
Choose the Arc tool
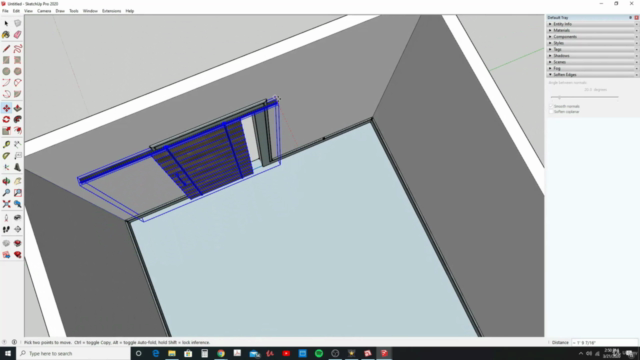(x=6, y=83)
